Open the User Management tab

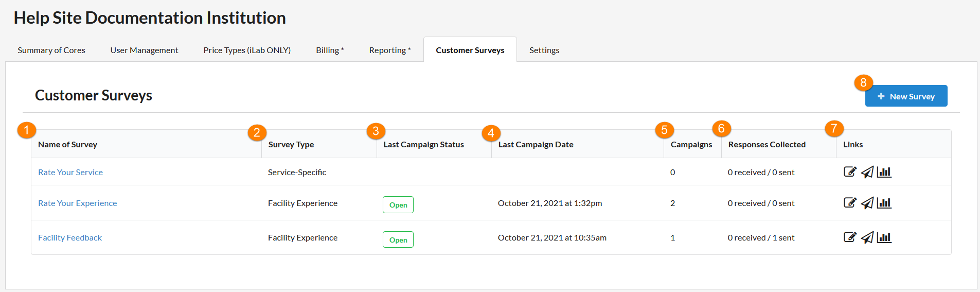[x=144, y=50]
